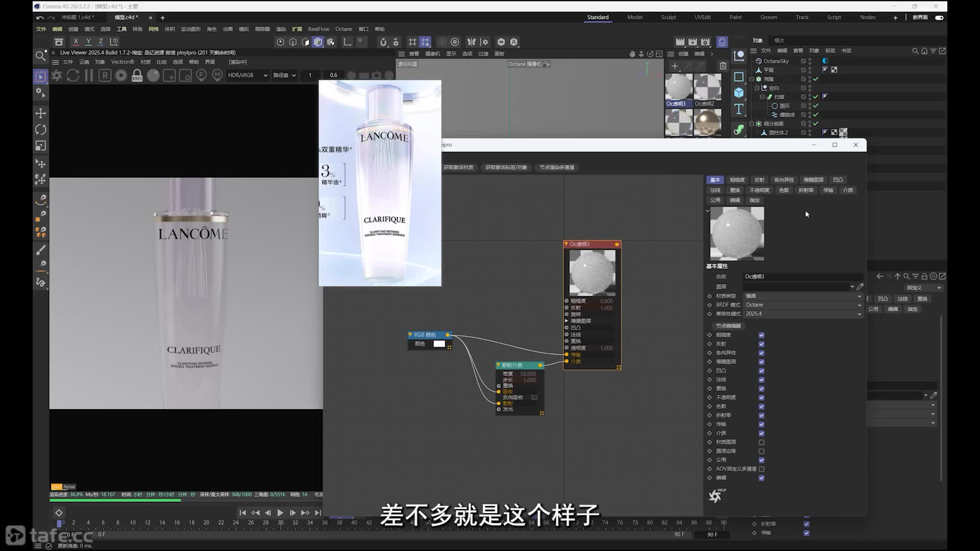This screenshot has width=980, height=551.
Task: Click the white color swatch on RGB node
Action: tap(439, 344)
